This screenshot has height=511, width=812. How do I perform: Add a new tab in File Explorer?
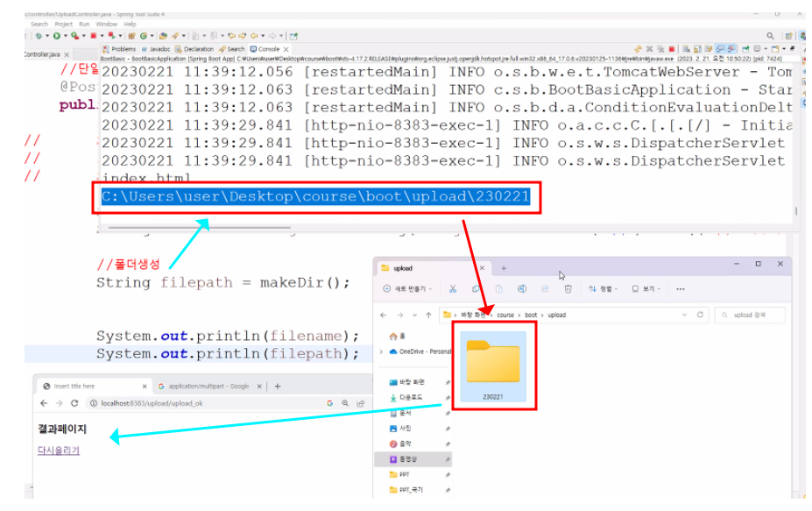[x=504, y=268]
